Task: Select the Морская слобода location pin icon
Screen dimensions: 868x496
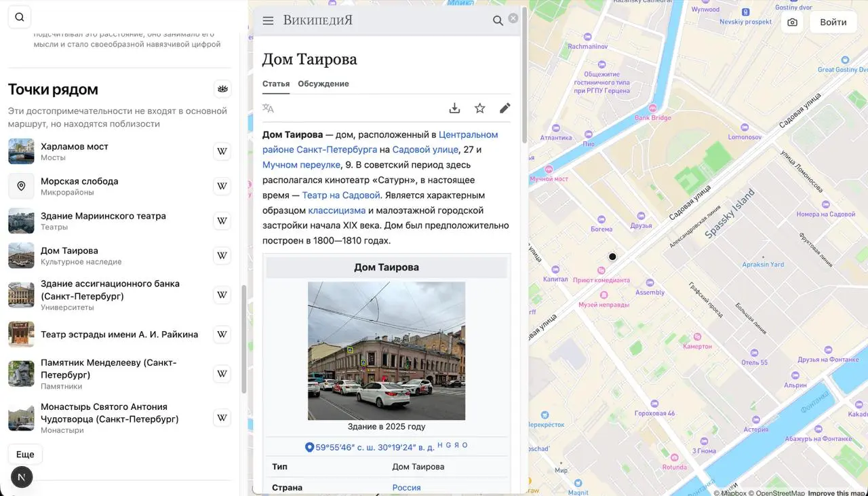Action: (21, 186)
